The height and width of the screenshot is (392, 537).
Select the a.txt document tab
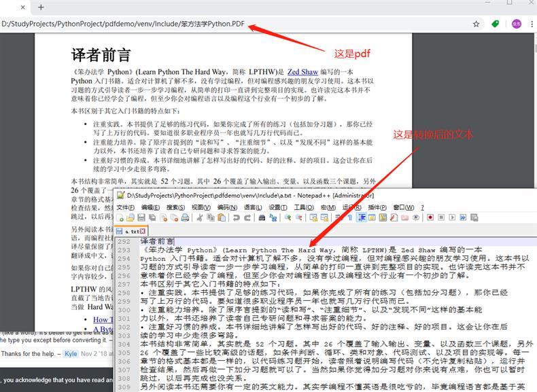coord(131,231)
